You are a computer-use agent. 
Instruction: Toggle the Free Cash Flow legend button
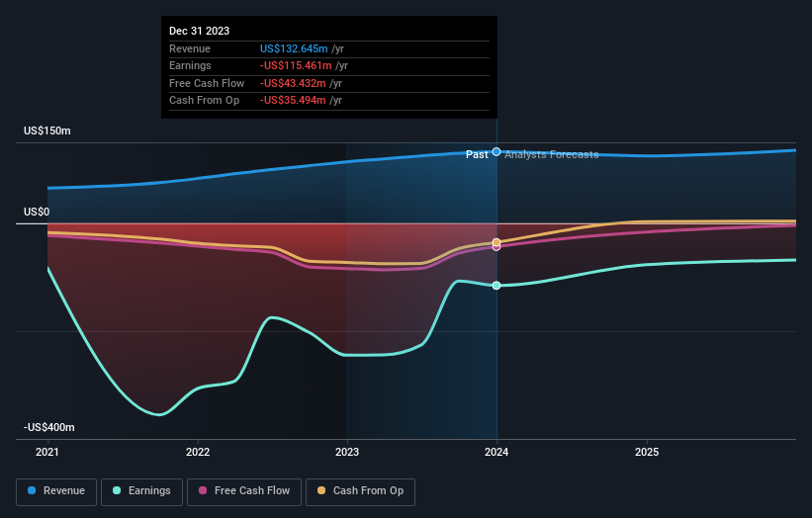click(244, 491)
